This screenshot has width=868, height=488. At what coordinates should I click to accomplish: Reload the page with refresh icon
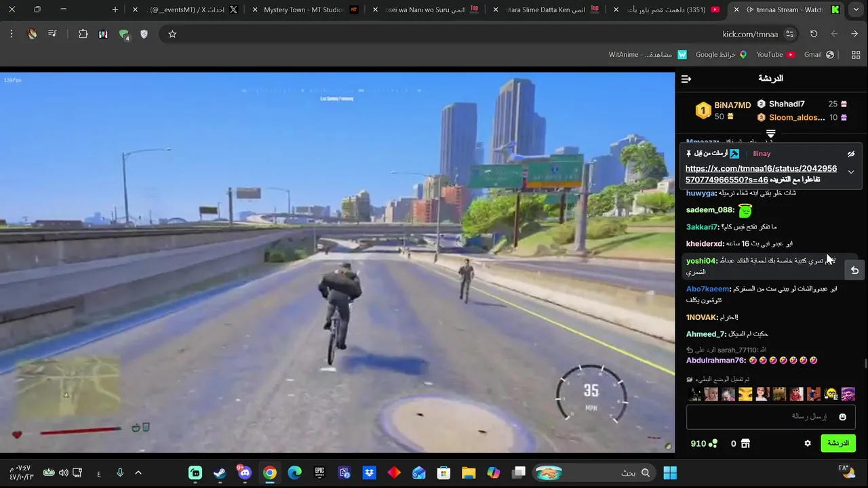pyautogui.click(x=814, y=34)
